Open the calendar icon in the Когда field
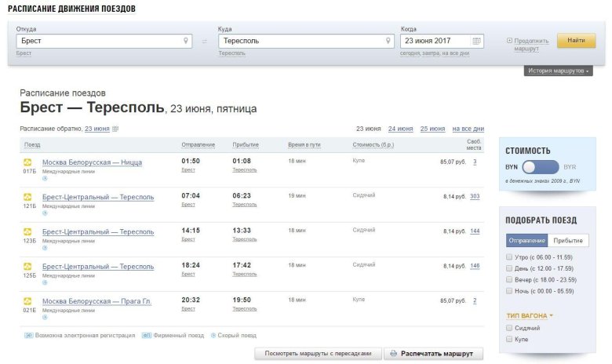The image size is (612, 364). click(476, 41)
